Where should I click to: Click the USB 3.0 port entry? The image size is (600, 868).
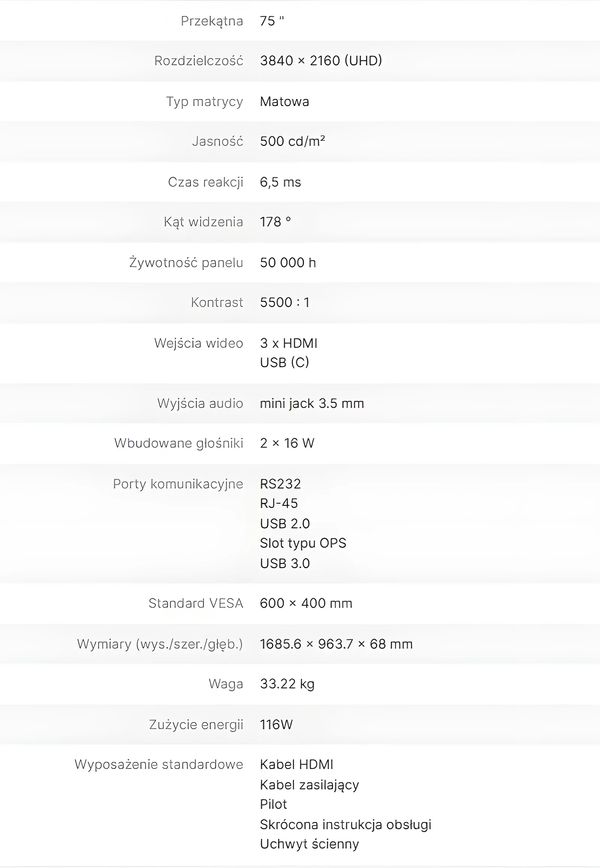[x=285, y=564]
